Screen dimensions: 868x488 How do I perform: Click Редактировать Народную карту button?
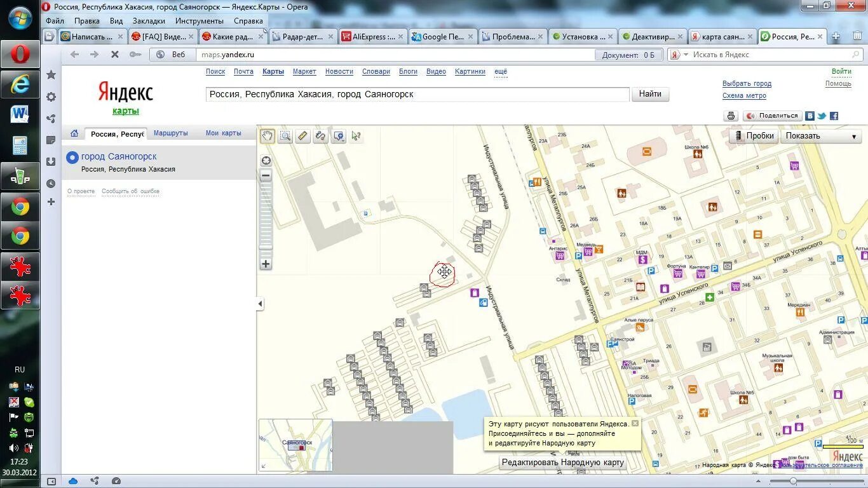(563, 463)
